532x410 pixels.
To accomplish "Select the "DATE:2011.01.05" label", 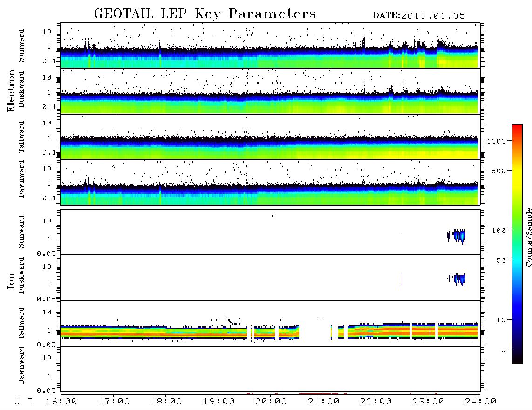I will pos(419,16).
